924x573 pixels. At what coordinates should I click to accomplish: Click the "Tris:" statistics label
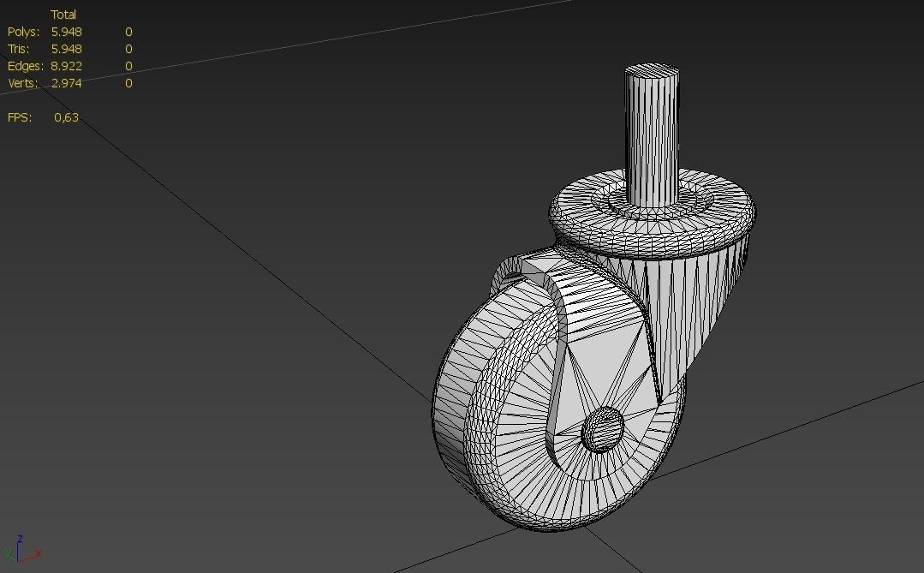point(18,49)
